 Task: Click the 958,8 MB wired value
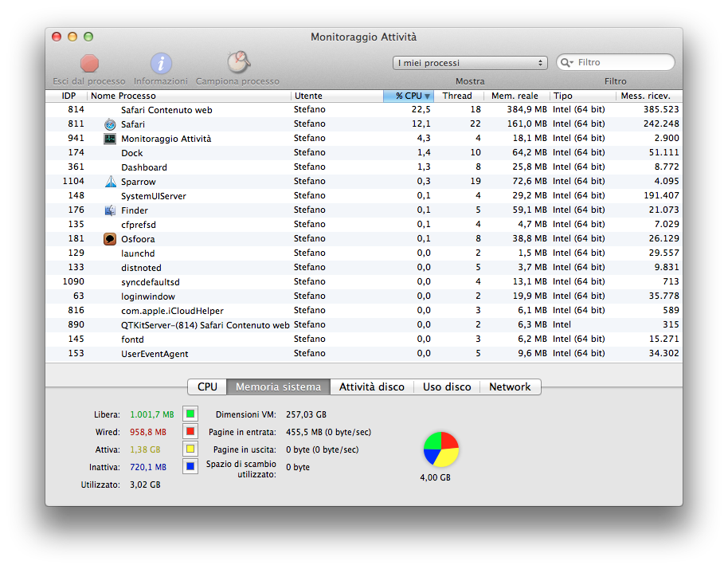[147, 432]
